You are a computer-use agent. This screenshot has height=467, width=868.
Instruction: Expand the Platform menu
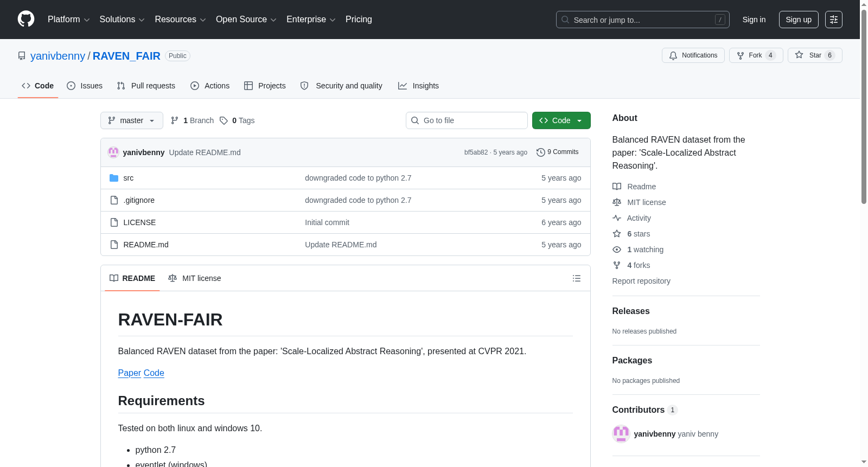pos(69,20)
